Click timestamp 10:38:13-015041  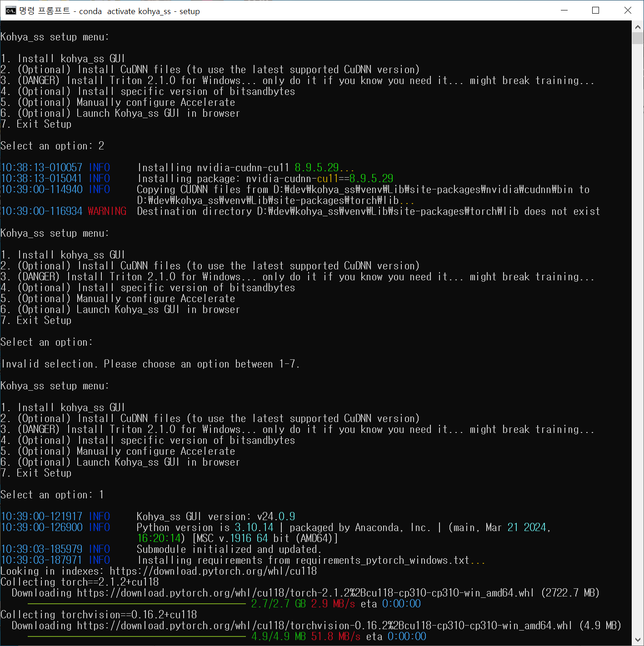point(41,179)
